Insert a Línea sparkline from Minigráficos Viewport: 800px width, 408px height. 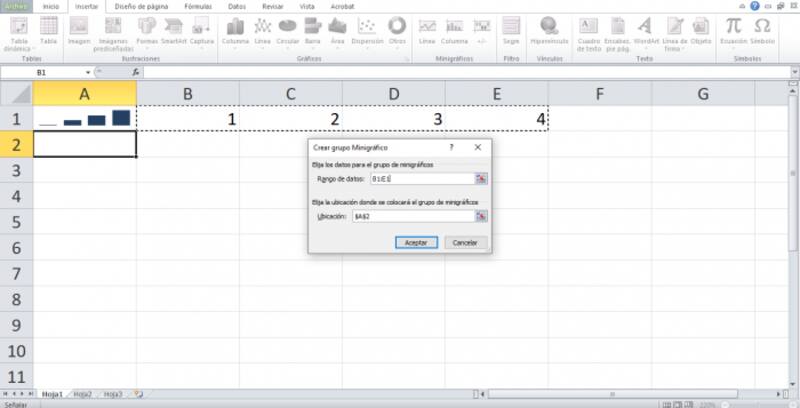tap(427, 29)
